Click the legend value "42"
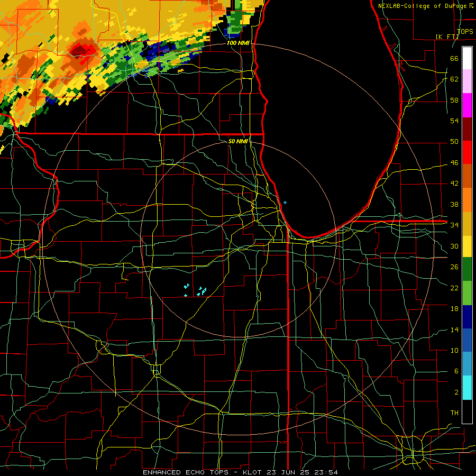Screen dimensions: 476x476 (x=454, y=184)
